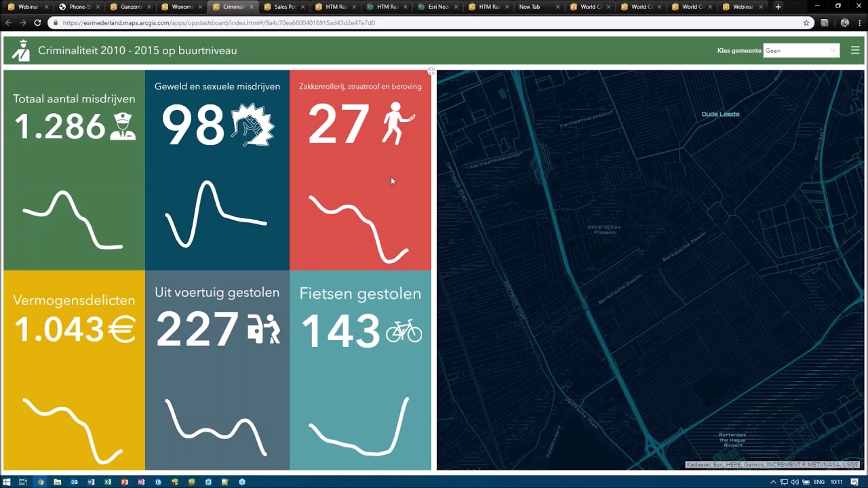Open Task View from the taskbar
Screen dimensions: 868x488
[x=23, y=482]
